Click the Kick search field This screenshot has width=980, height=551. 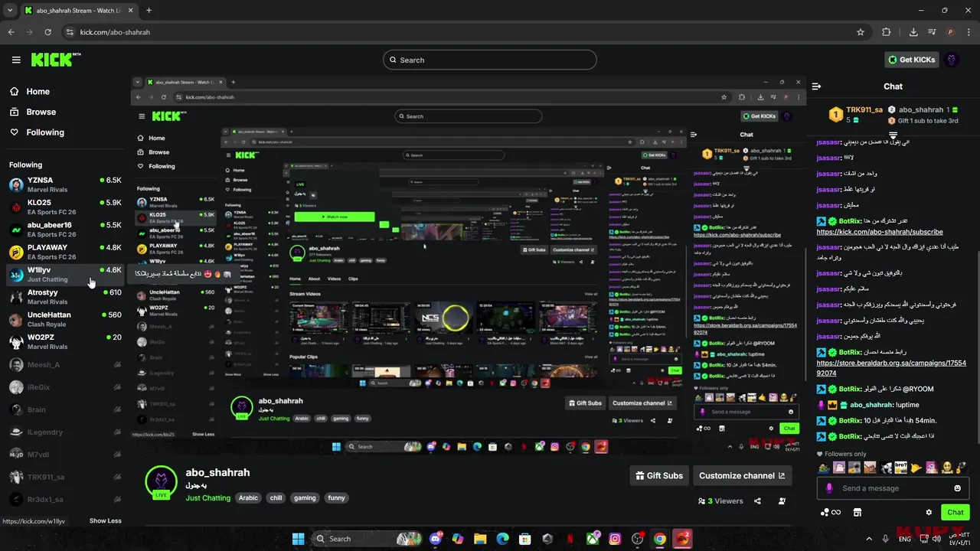click(x=490, y=60)
